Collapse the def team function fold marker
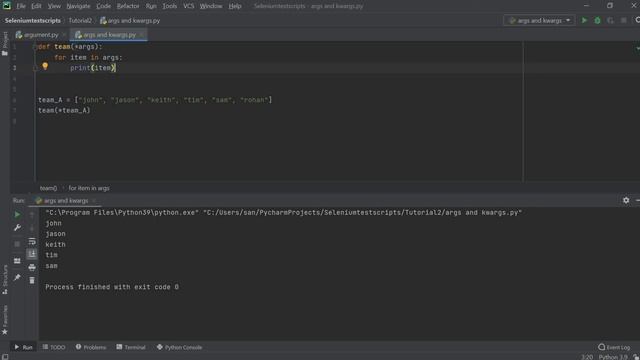This screenshot has width=640, height=360. pos(36,47)
